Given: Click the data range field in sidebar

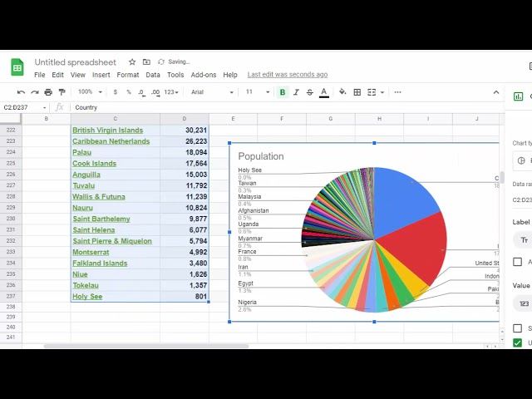Looking at the screenshot, I should (x=523, y=200).
